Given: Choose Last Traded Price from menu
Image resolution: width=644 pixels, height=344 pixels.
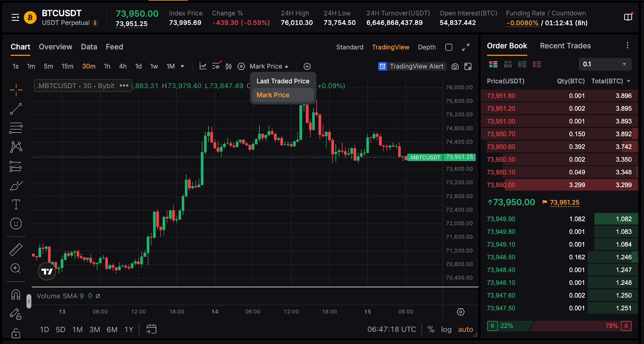Looking at the screenshot, I should tap(283, 81).
